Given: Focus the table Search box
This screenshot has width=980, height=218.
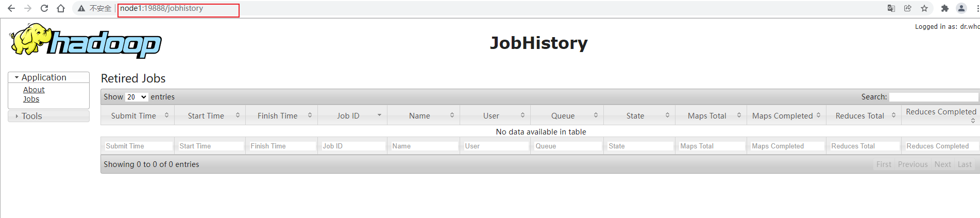Looking at the screenshot, I should coord(934,97).
